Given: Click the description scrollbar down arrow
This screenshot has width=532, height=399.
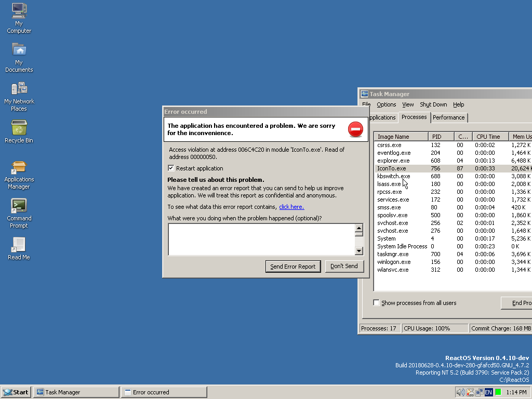Looking at the screenshot, I should click(359, 251).
